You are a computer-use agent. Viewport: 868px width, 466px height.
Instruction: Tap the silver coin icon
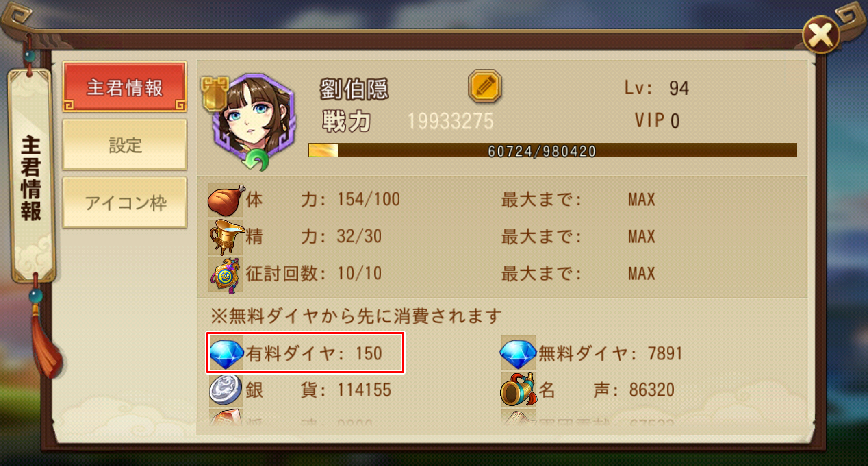226,390
